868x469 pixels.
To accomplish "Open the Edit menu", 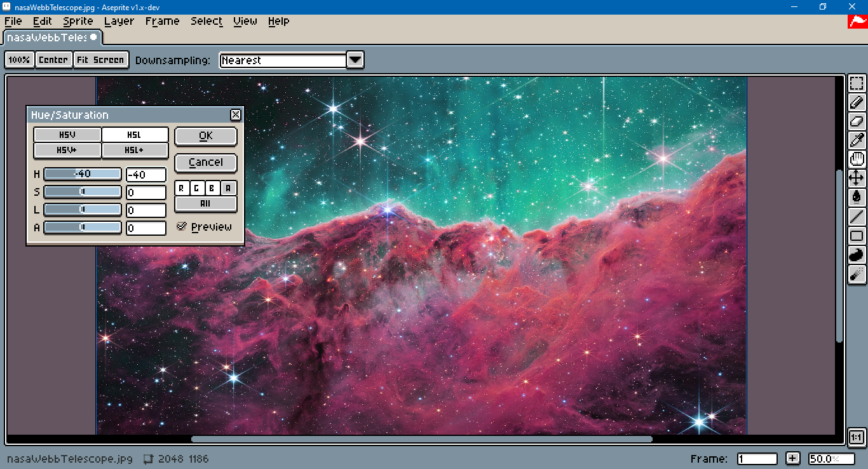I will [x=43, y=21].
